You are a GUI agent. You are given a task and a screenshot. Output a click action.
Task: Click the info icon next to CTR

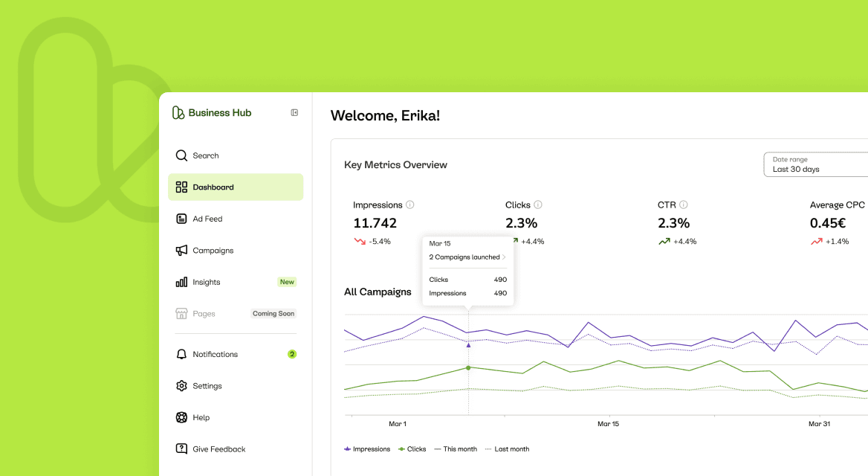[x=684, y=205]
